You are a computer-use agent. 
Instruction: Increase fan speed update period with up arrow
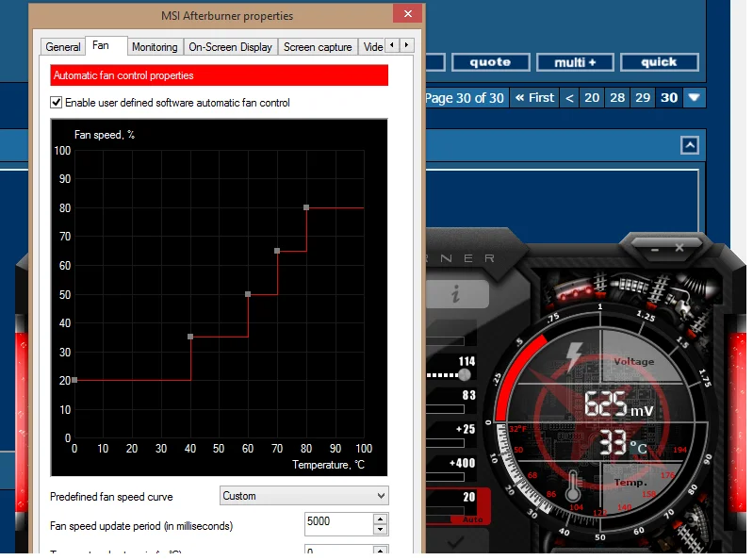[380, 519]
